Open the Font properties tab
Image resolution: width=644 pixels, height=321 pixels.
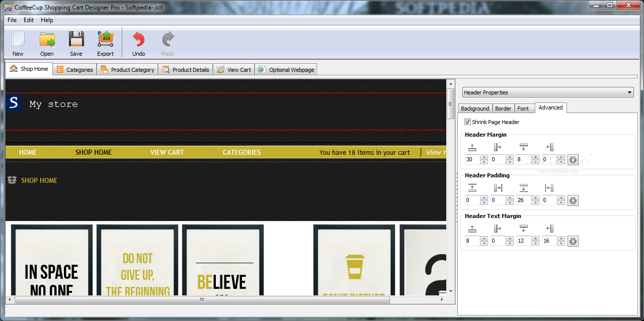(523, 109)
